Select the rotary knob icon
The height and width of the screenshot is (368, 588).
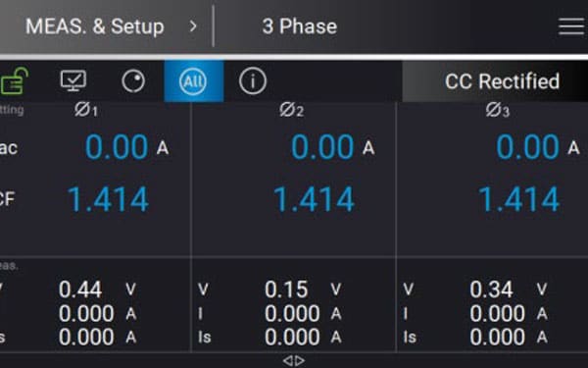click(x=133, y=81)
